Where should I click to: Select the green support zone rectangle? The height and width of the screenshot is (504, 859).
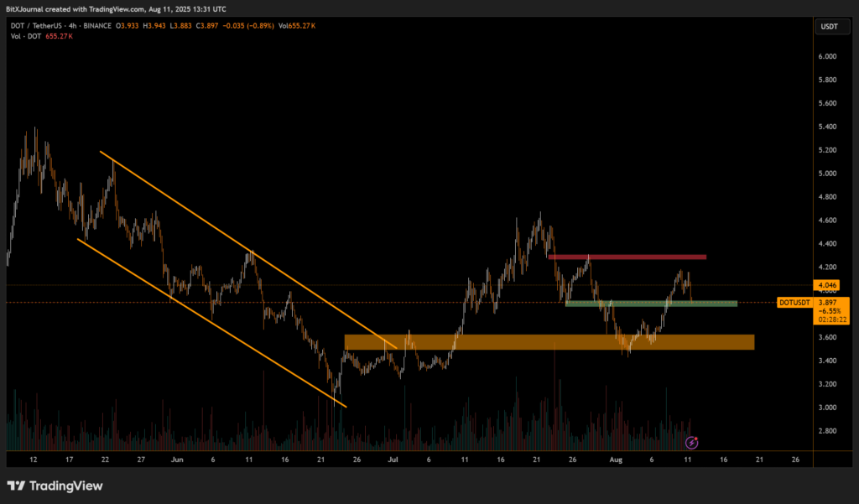click(x=651, y=304)
